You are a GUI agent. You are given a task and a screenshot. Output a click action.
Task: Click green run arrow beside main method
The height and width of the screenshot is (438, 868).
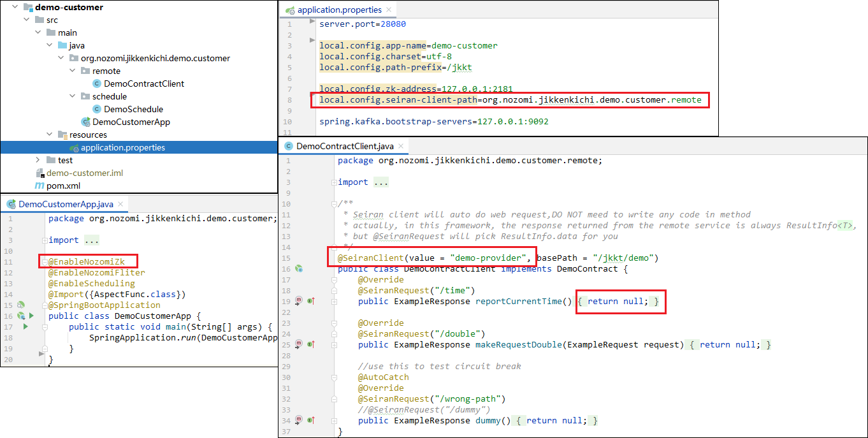26,326
